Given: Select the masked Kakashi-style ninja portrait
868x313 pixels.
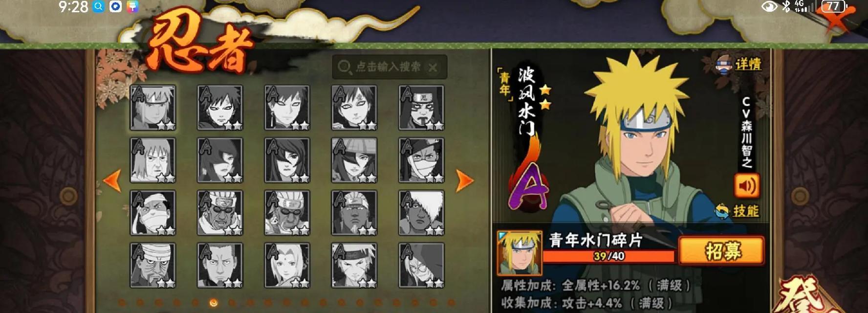Looking at the screenshot, I should click(421, 160).
